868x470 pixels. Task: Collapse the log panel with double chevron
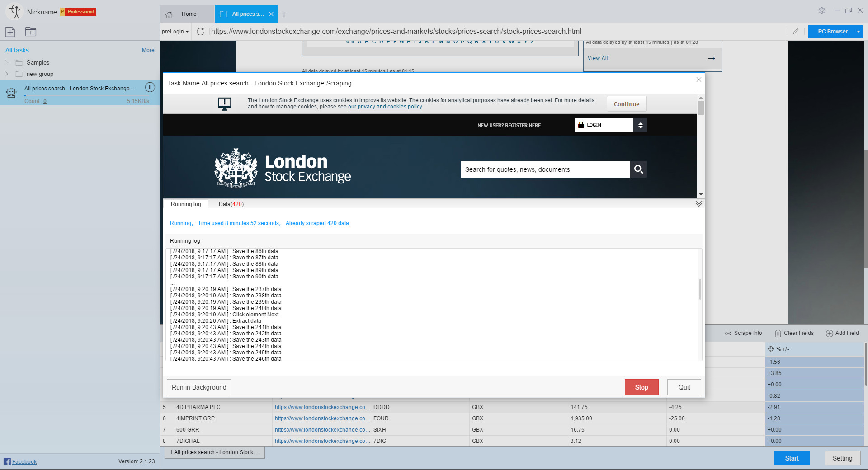(x=699, y=204)
